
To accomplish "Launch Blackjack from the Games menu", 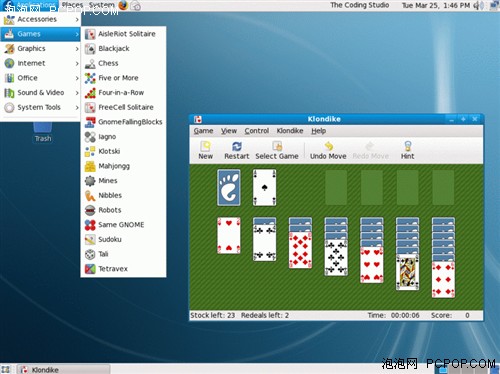I will (x=123, y=49).
